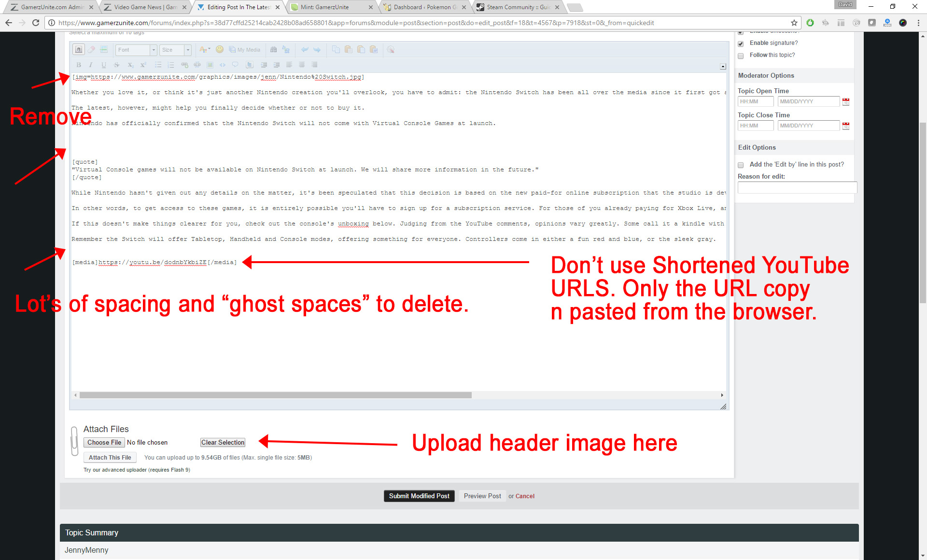The image size is (927, 560).
Task: Click the find and replace icon
Action: (286, 49)
